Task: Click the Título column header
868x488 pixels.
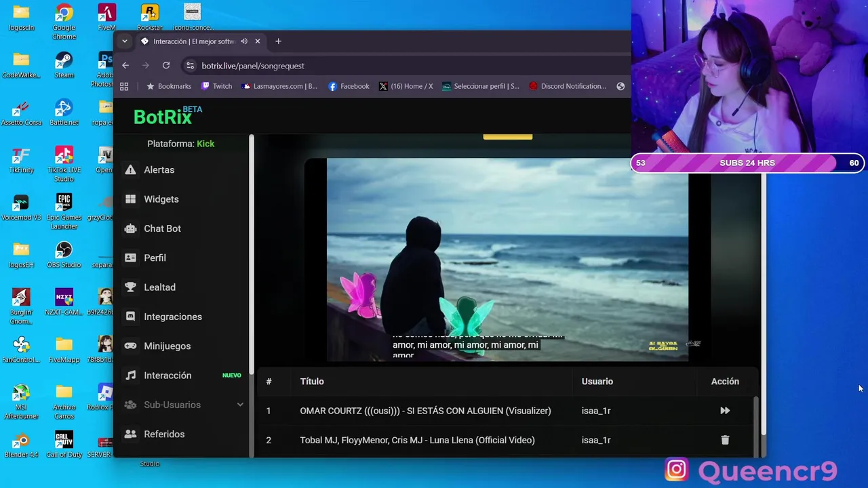Action: point(312,382)
